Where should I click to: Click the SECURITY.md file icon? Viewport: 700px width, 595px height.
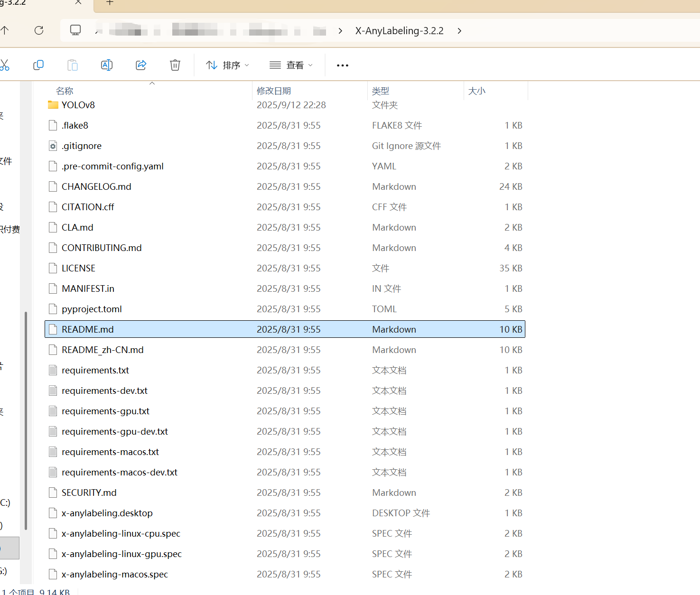coord(53,493)
